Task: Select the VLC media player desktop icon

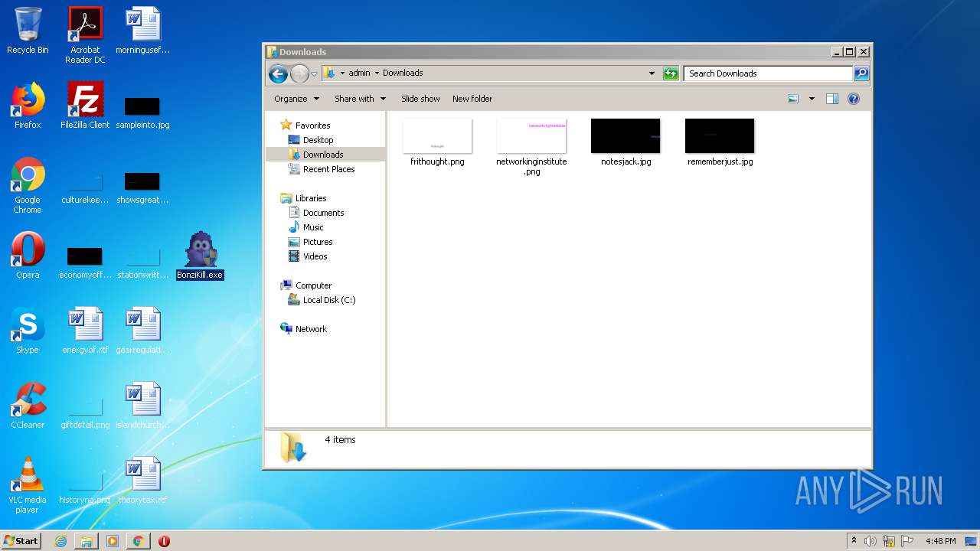Action: [x=28, y=486]
